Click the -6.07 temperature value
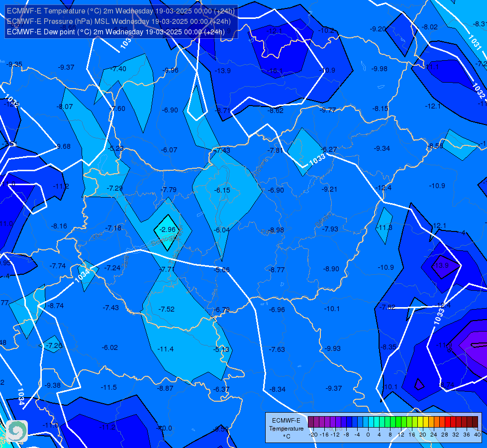 [169, 150]
